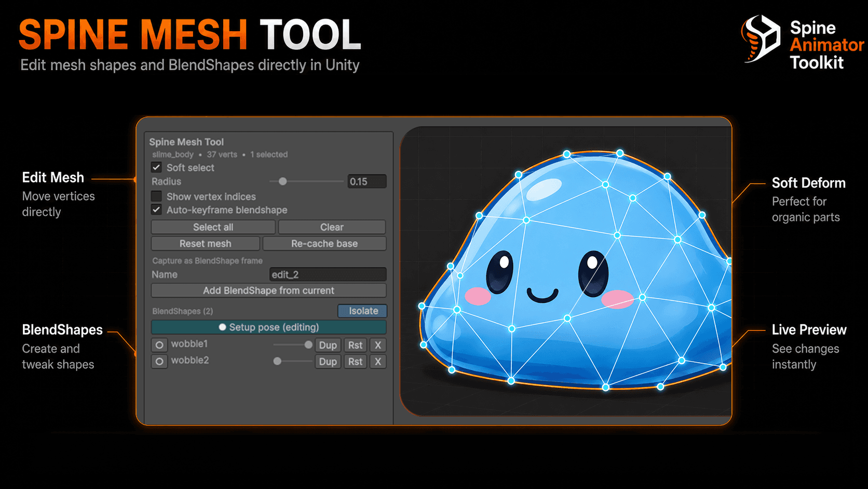Viewport: 868px width, 489px height.
Task: Reset wobble1 with its Rst button
Action: pyautogui.click(x=355, y=345)
